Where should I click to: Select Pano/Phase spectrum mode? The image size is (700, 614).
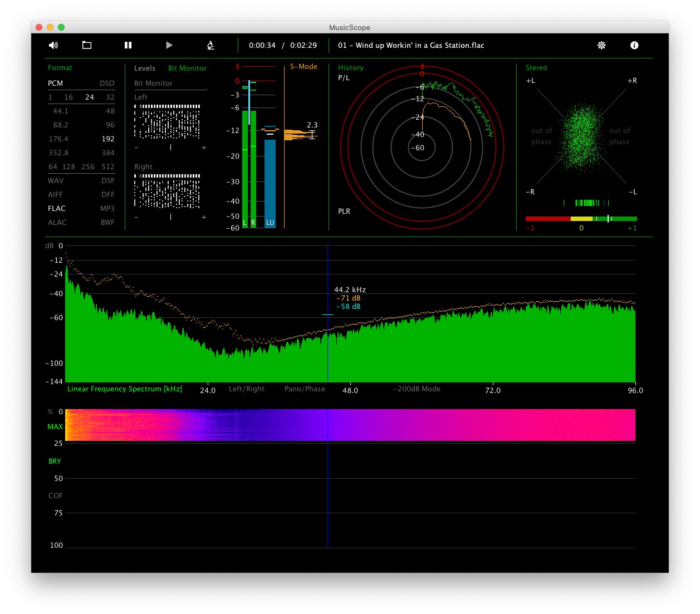[305, 389]
